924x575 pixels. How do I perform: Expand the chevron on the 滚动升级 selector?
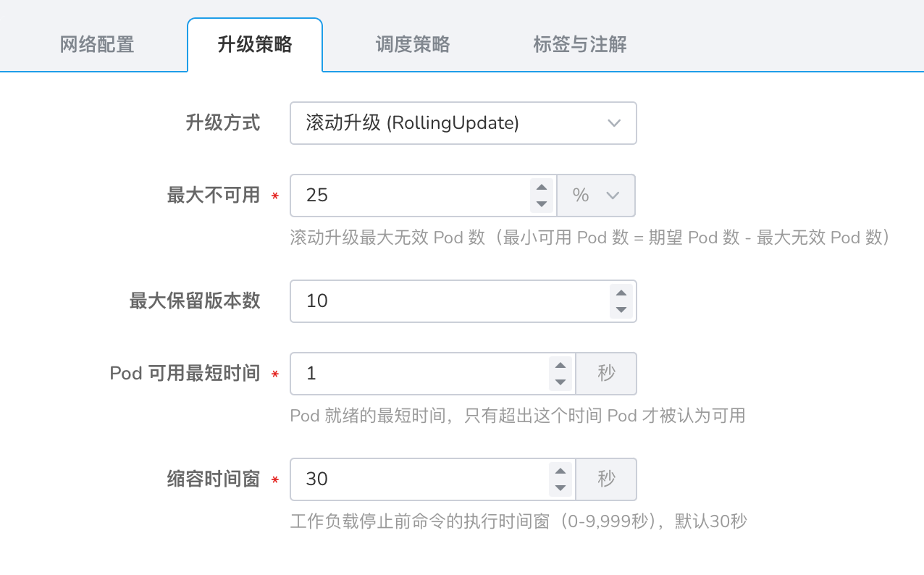(x=613, y=123)
